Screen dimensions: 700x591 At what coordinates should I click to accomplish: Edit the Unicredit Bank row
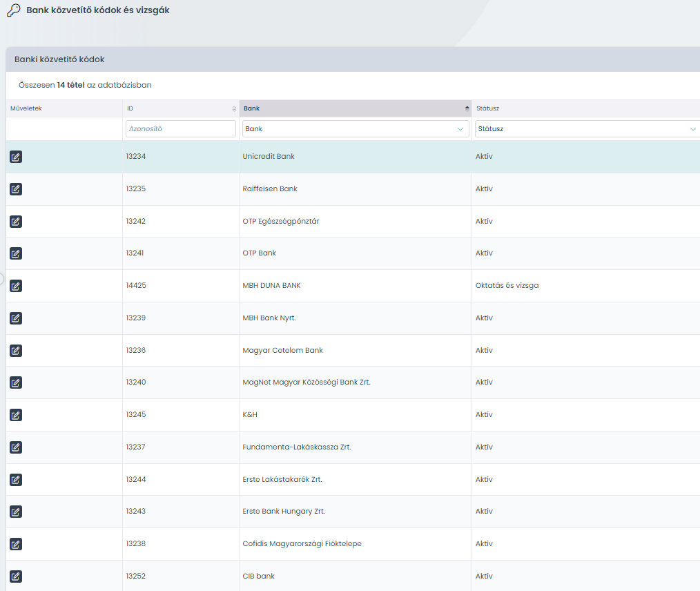coord(16,157)
